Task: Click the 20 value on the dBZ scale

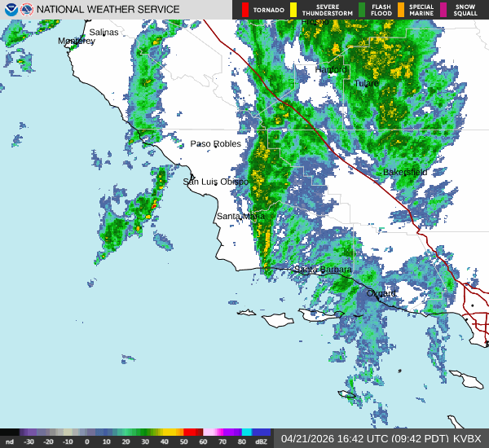Action: 126,441
